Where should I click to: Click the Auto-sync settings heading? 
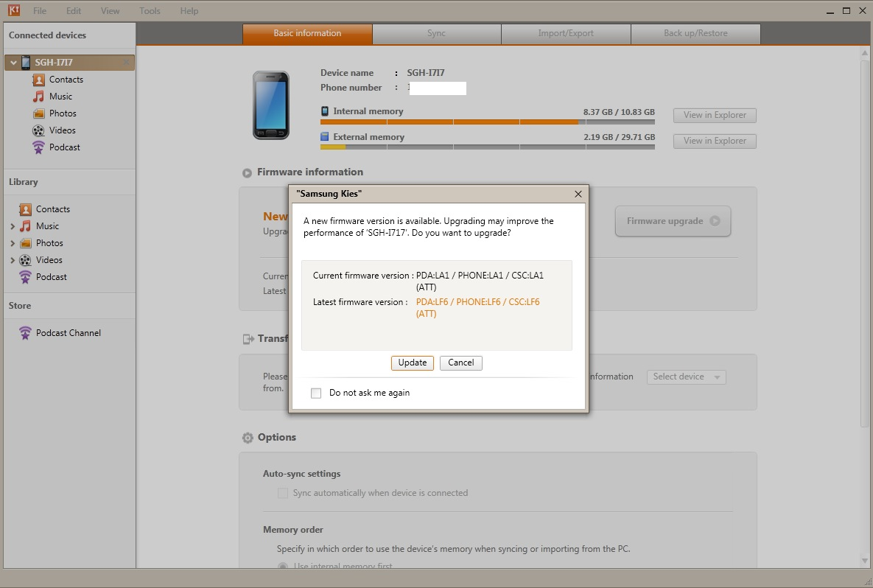point(302,474)
